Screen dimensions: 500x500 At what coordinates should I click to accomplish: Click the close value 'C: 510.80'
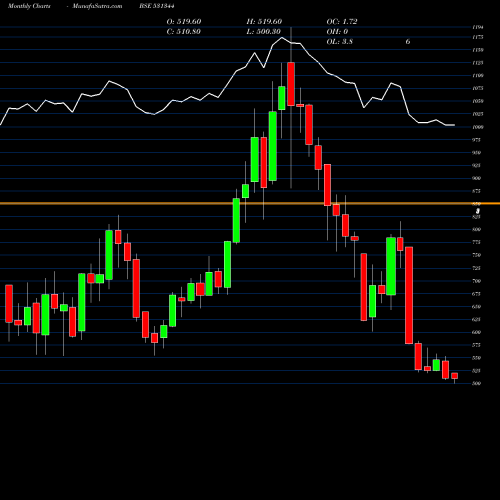183,32
